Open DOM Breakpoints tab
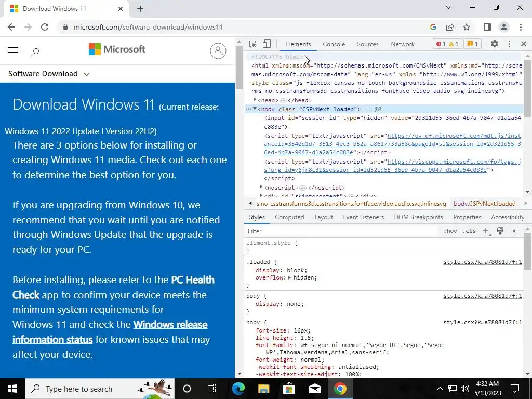The image size is (532, 399). tap(418, 217)
